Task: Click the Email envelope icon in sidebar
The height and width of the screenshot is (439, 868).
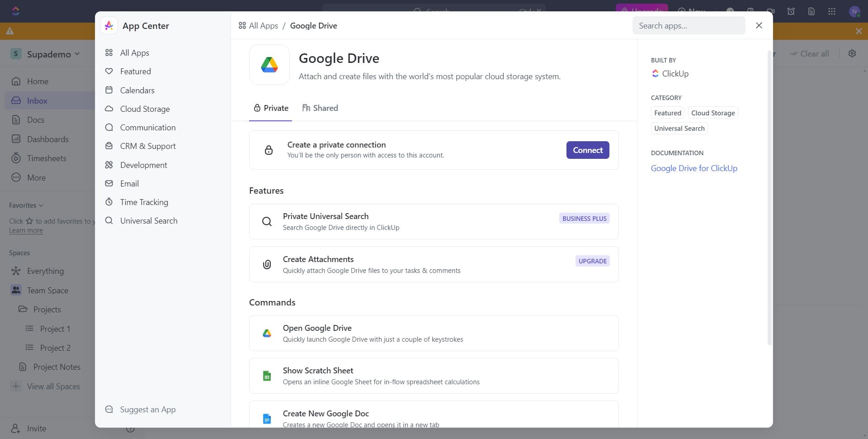Action: click(x=109, y=183)
